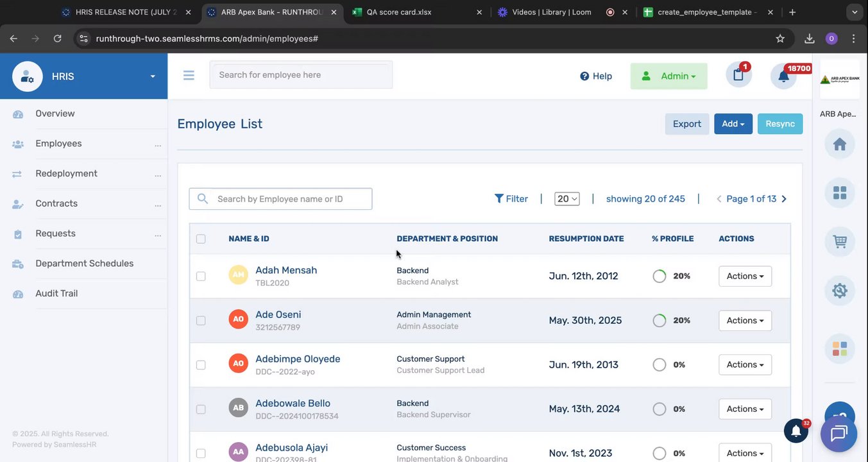Viewport: 868px width, 462px height.
Task: Click the grid apps icon in right sidebar
Action: (x=839, y=193)
